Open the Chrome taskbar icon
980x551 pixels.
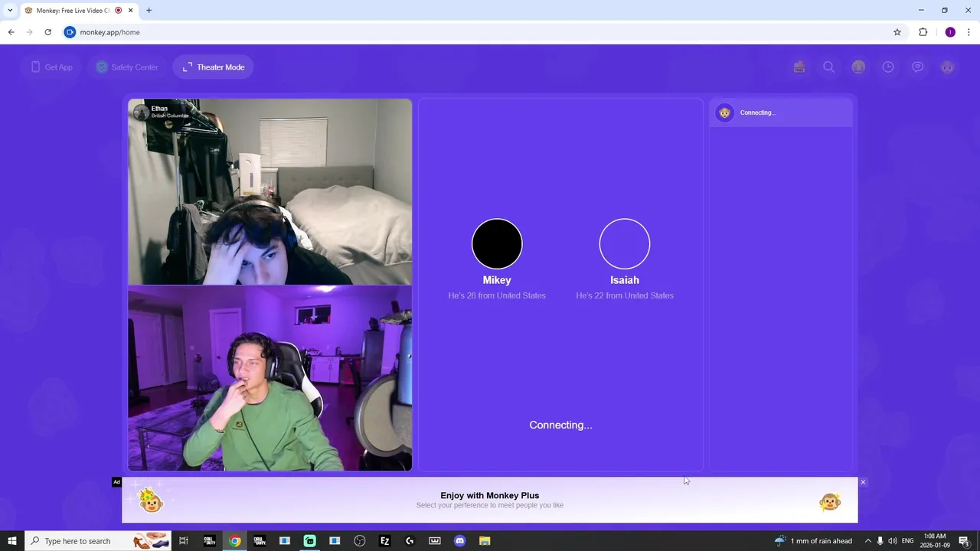(x=235, y=541)
